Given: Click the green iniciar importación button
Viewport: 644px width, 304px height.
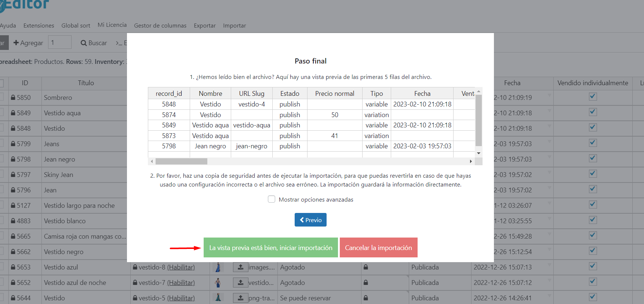Looking at the screenshot, I should (x=270, y=248).
